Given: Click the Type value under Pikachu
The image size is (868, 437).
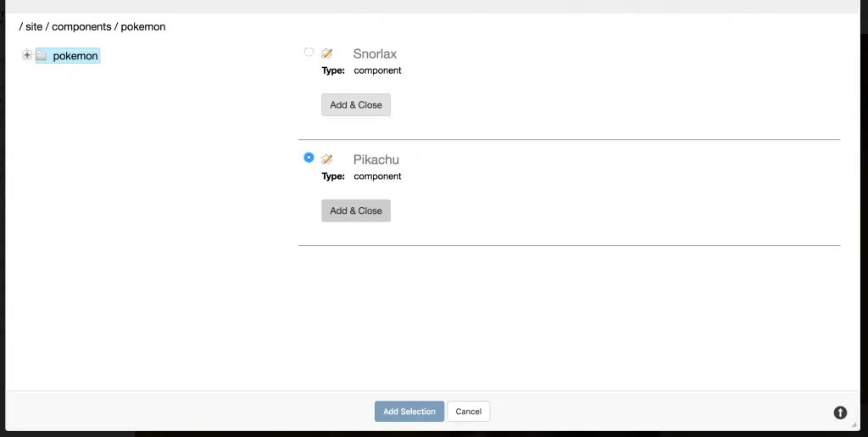Looking at the screenshot, I should (x=377, y=176).
